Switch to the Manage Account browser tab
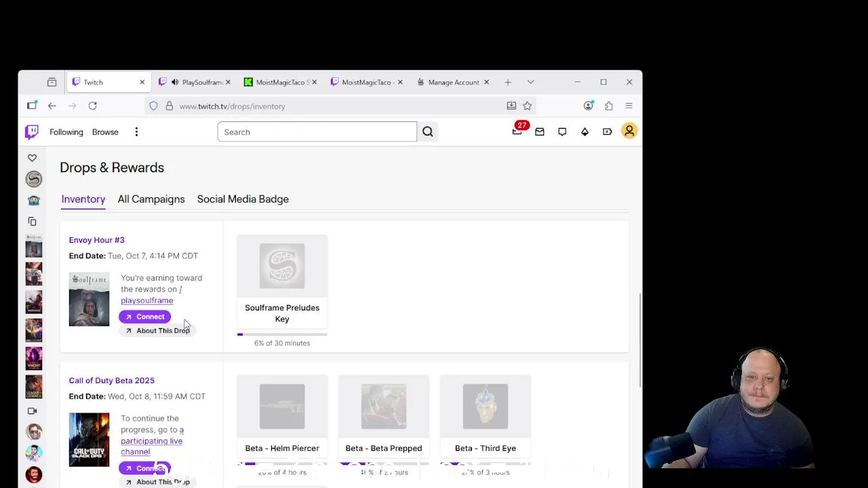The image size is (868, 488). coord(453,82)
